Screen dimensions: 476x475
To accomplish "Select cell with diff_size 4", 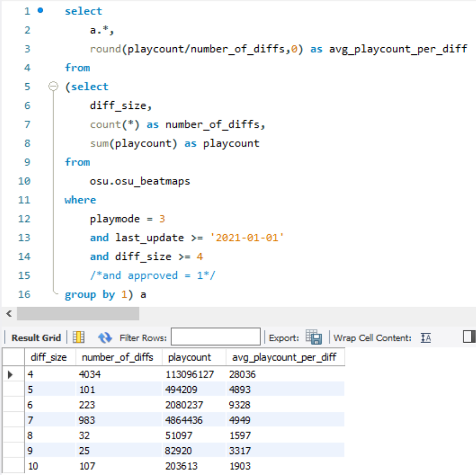I will click(50, 374).
